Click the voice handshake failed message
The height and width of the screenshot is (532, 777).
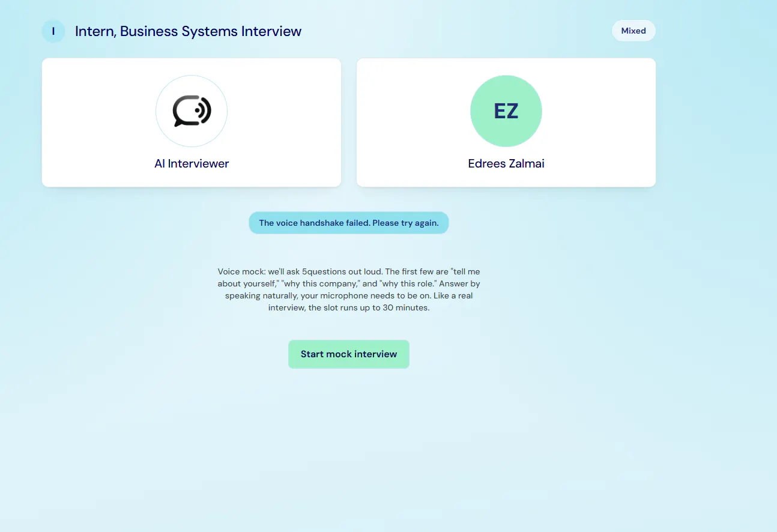coord(349,223)
